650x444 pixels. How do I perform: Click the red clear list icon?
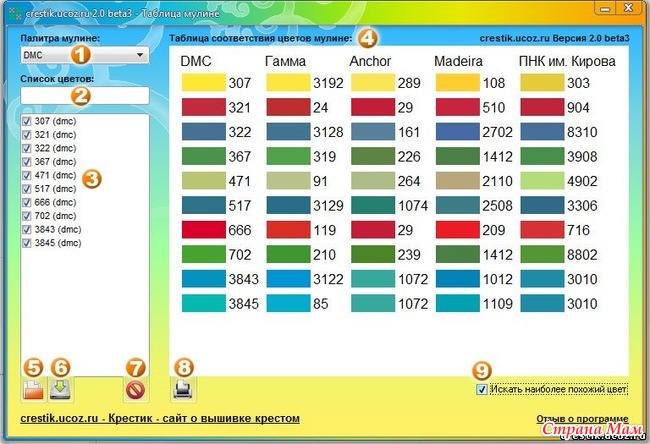[136, 391]
